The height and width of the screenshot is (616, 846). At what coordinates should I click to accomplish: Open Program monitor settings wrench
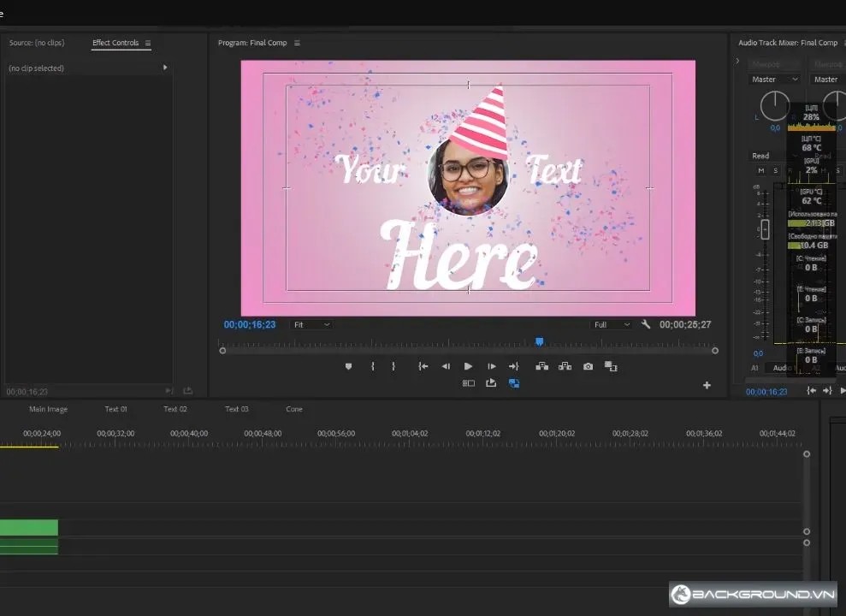[645, 324]
